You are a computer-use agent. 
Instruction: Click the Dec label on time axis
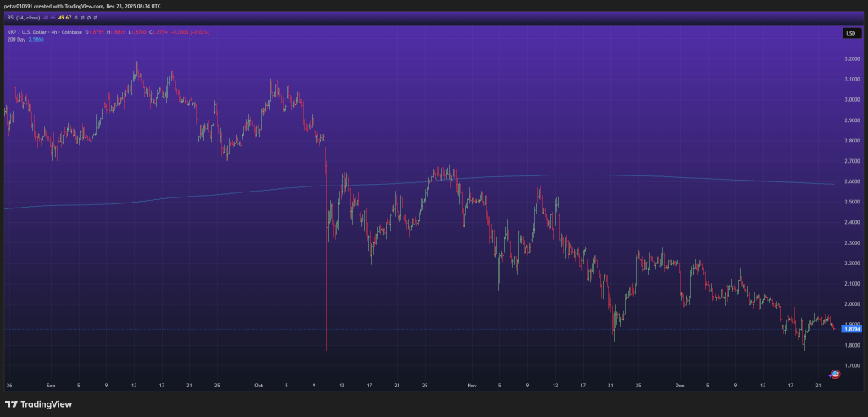point(679,384)
